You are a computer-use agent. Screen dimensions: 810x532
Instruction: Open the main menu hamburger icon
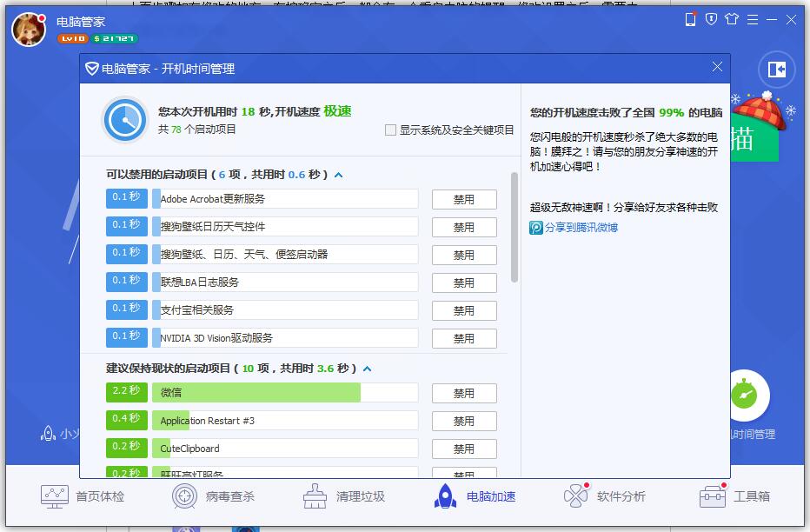tap(753, 20)
